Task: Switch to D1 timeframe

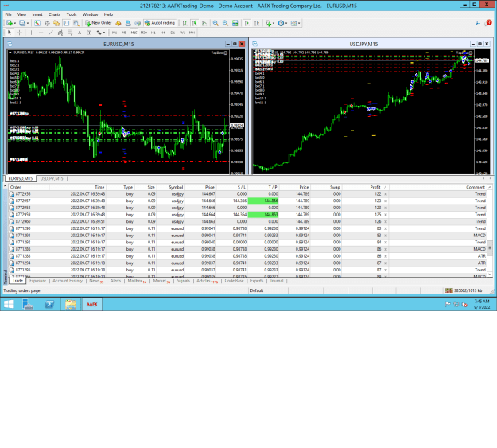Action: 173,33
